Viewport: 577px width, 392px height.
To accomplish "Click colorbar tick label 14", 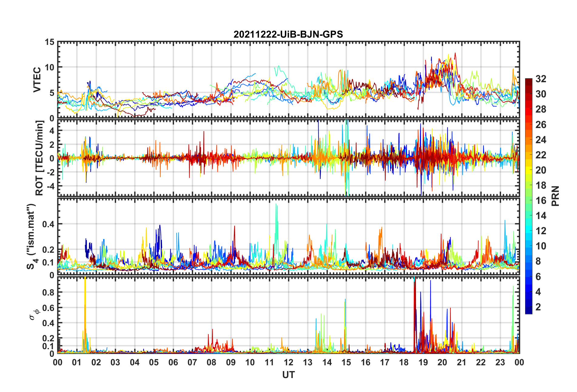I will coord(541,216).
